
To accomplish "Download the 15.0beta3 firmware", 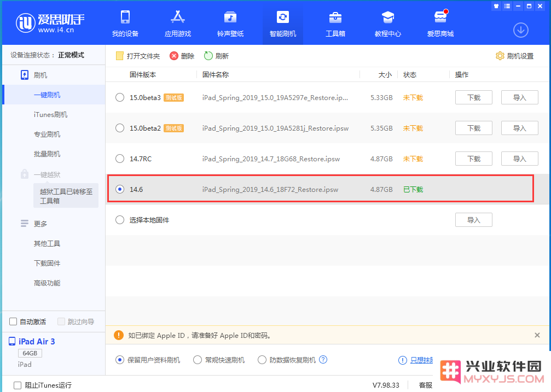I will 474,97.
